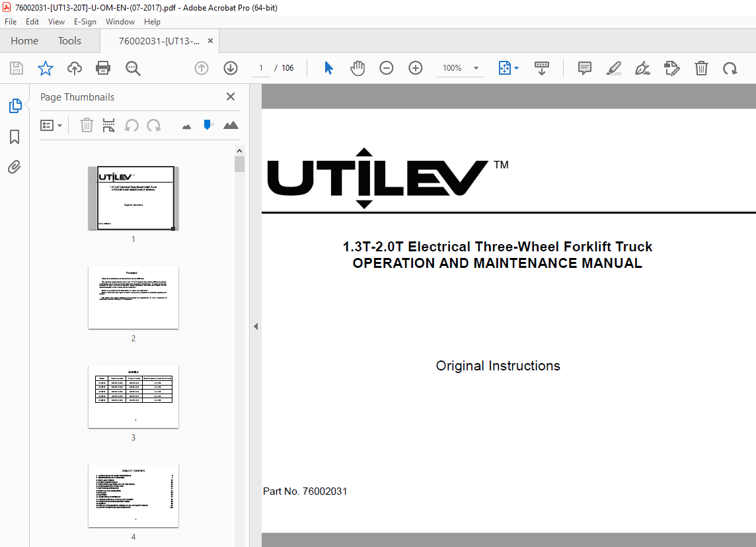756x547 pixels.
Task: Click thumbnail size slider handle
Action: pos(208,125)
